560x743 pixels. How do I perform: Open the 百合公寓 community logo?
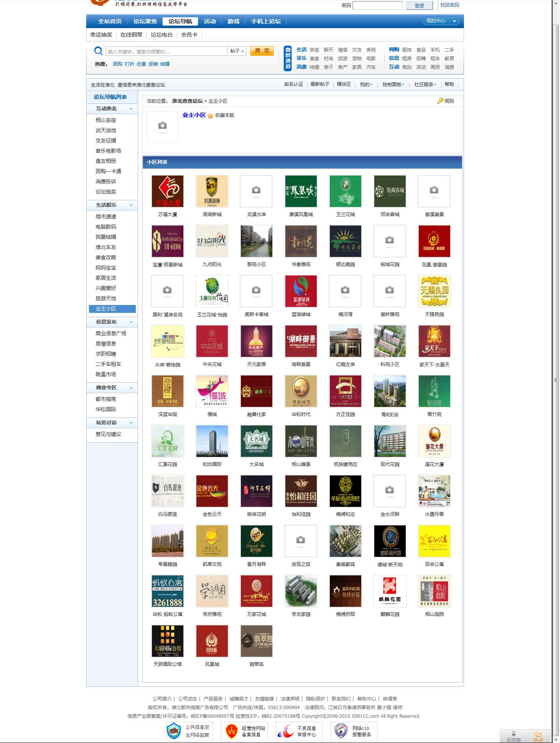click(x=434, y=541)
